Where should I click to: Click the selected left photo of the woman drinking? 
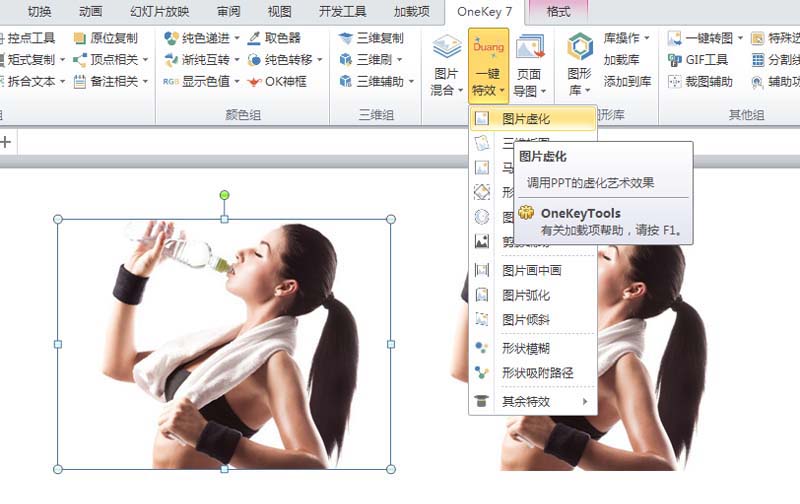[x=224, y=344]
